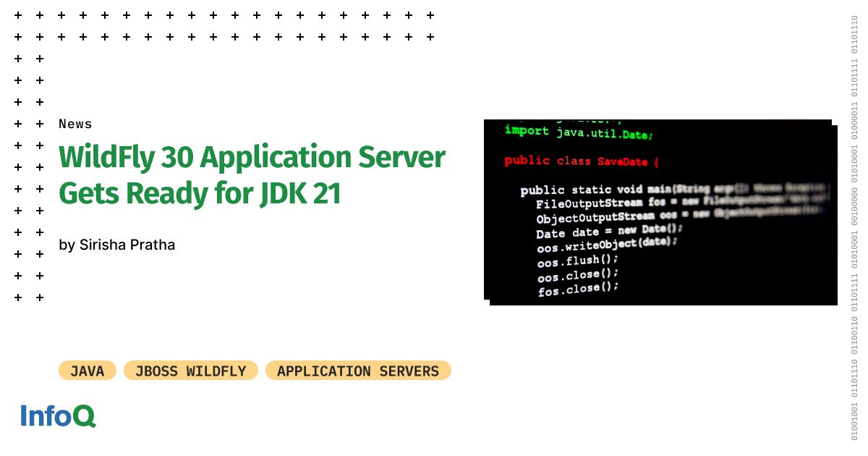Click the 'oos.close();' code line
The height and width of the screenshot is (456, 868).
[x=578, y=275]
